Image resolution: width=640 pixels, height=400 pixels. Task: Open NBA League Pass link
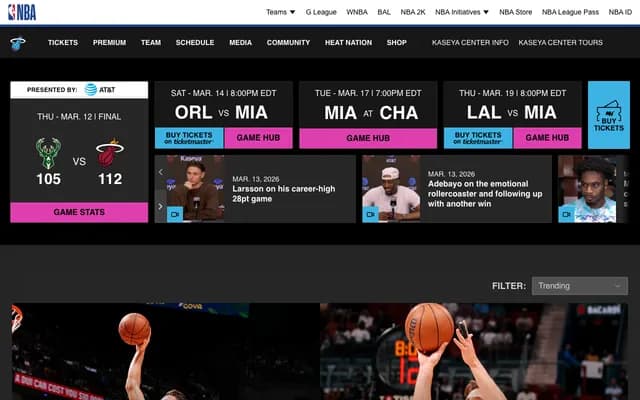pyautogui.click(x=570, y=12)
